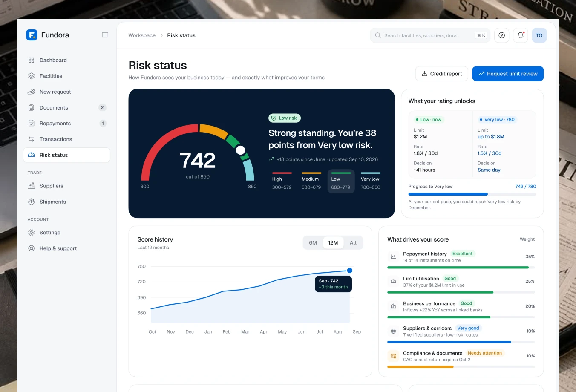The width and height of the screenshot is (576, 392).
Task: Focus the search facilities field
Action: (x=430, y=35)
